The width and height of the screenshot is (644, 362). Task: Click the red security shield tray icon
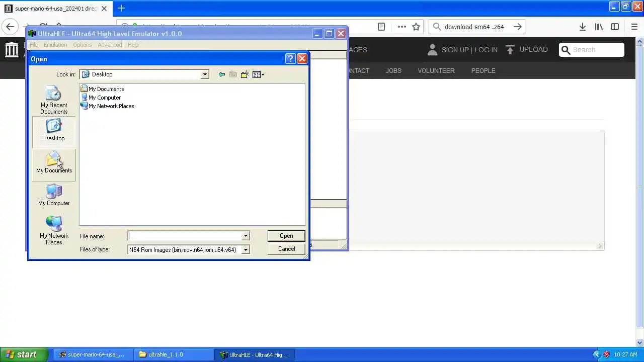(x=606, y=354)
